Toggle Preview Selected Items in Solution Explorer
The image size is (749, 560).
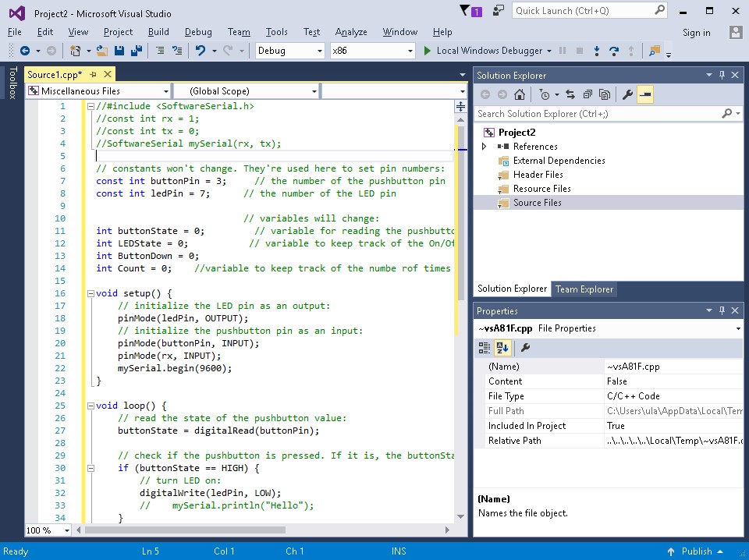[x=645, y=94]
